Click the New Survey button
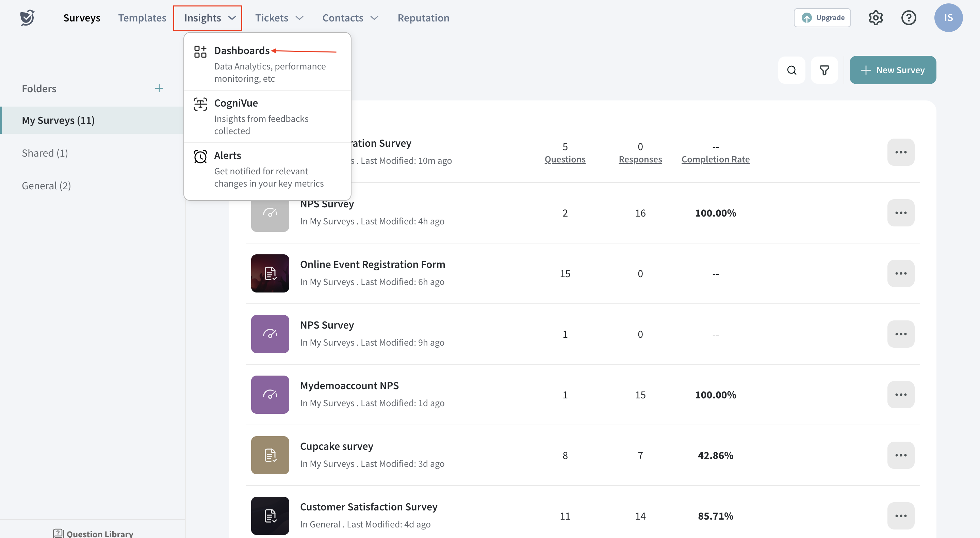The width and height of the screenshot is (980, 538). 893,70
